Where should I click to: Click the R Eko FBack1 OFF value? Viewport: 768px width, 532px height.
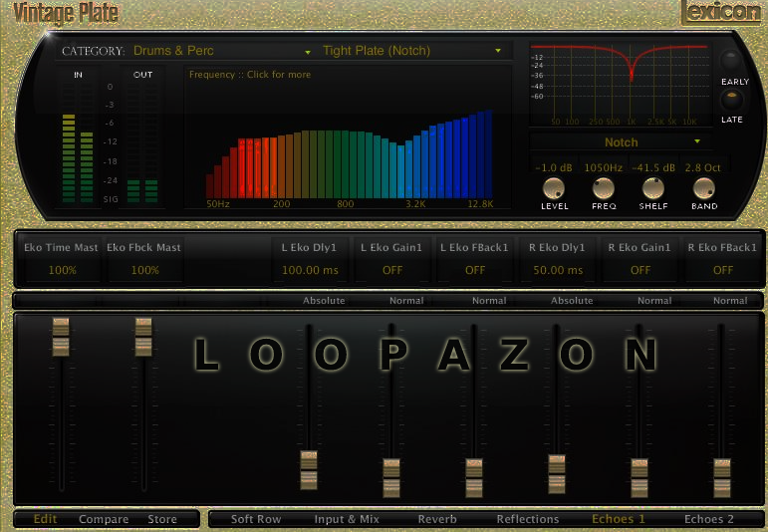(723, 270)
